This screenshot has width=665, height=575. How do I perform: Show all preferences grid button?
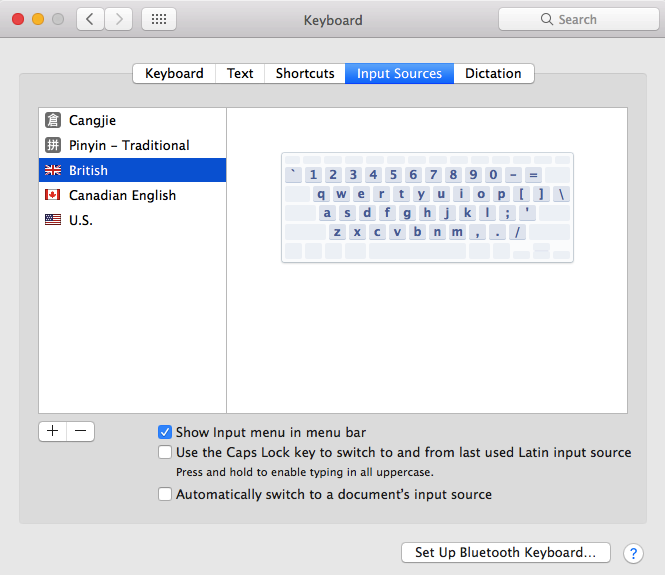(159, 19)
